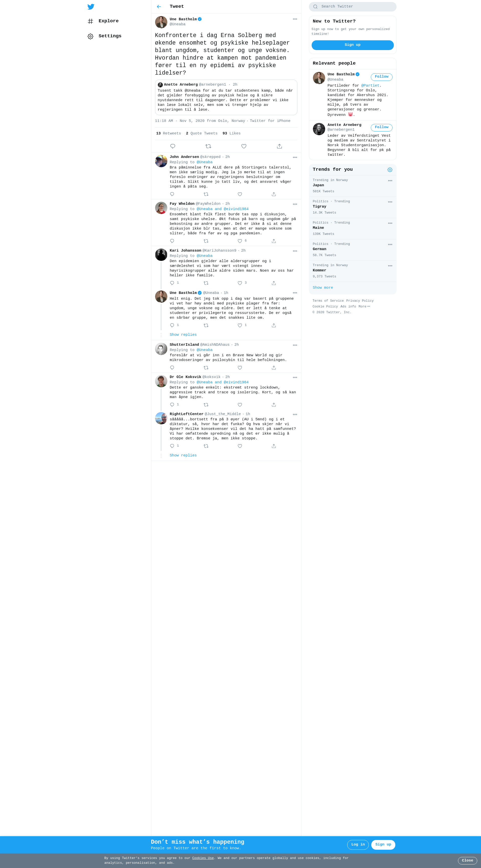Like the main Une Bastholm tweet

244,146
